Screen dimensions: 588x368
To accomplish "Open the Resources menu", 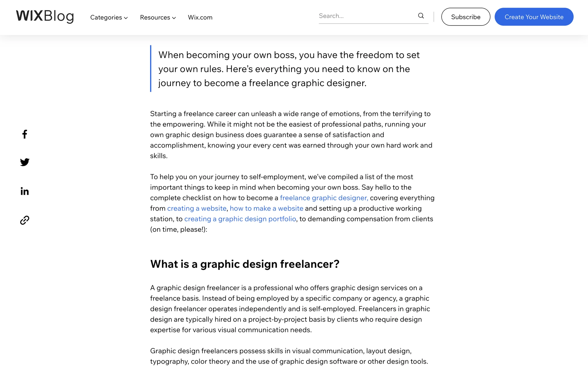I will (155, 17).
